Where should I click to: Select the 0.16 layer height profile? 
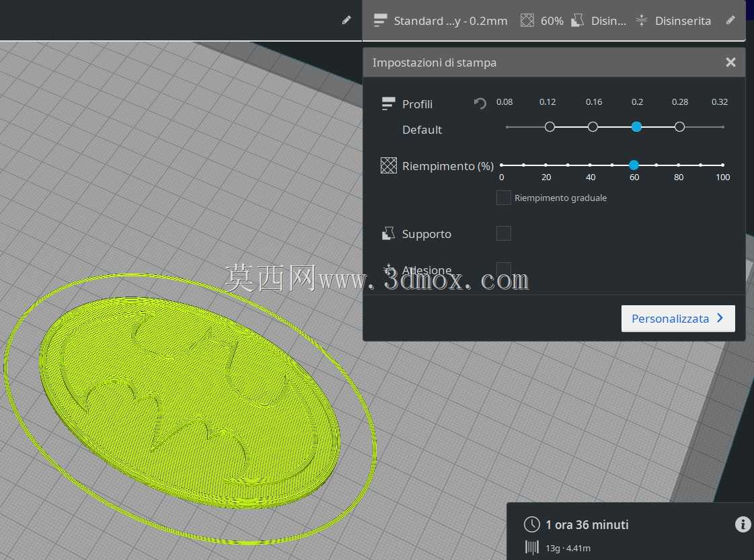593,127
